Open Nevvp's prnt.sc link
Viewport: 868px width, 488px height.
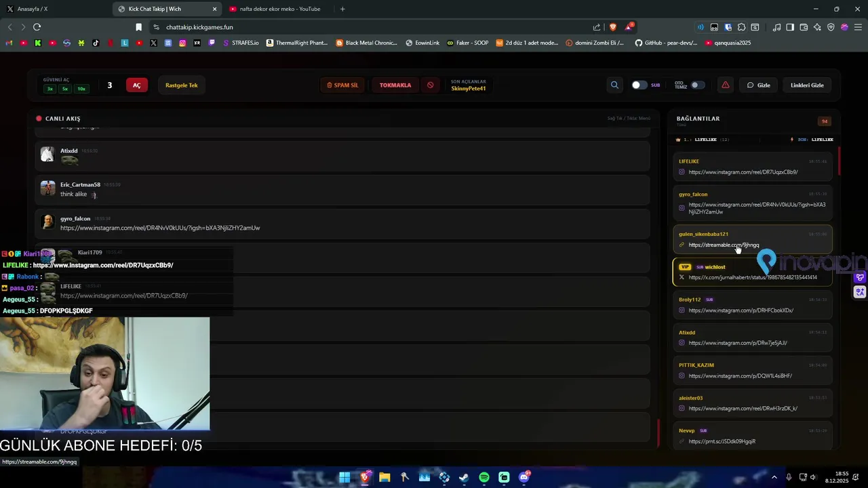[722, 441]
